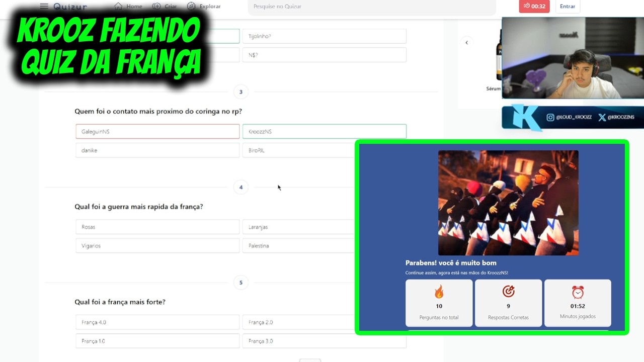Focus the 'Pesquise no Quizur' search field

(372, 7)
